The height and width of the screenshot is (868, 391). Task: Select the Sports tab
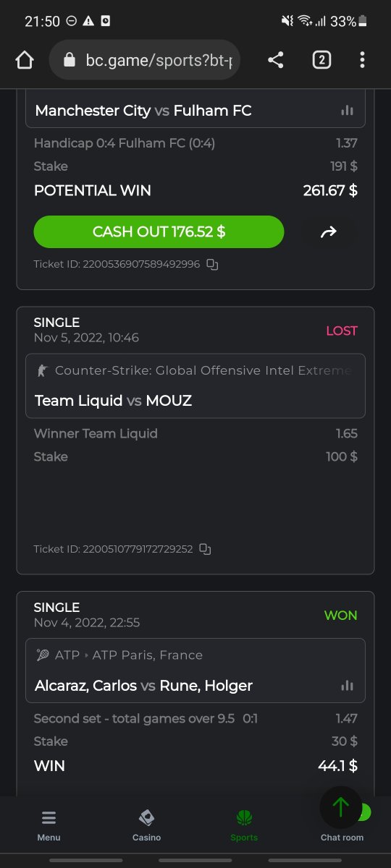click(x=244, y=825)
